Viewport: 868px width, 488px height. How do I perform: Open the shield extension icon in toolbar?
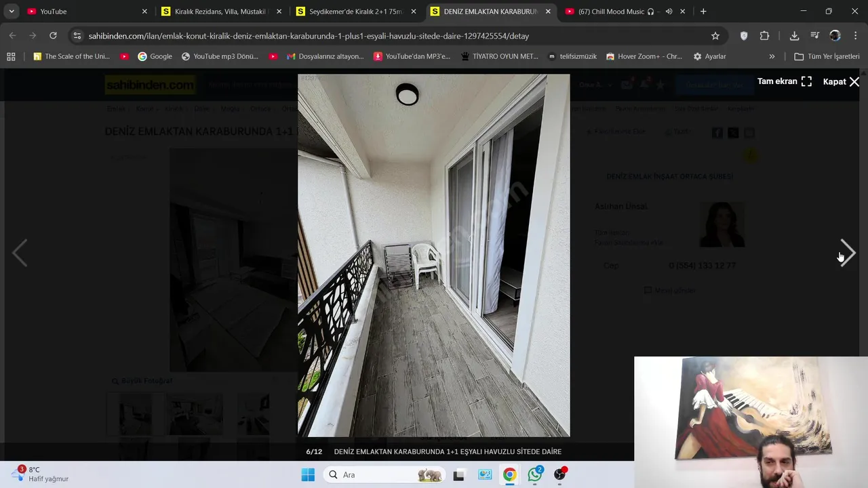(x=744, y=36)
